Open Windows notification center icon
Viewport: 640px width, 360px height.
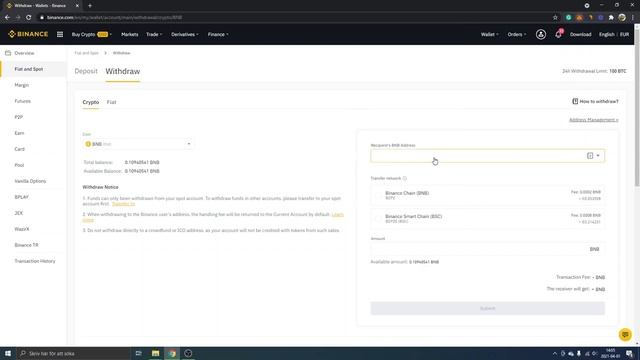pos(629,353)
